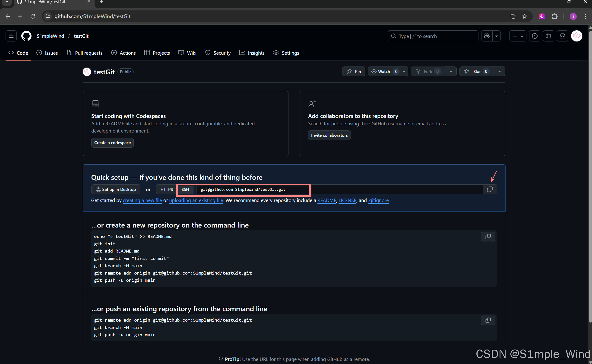
Task: Go back to the previous page
Action: pos(8,16)
